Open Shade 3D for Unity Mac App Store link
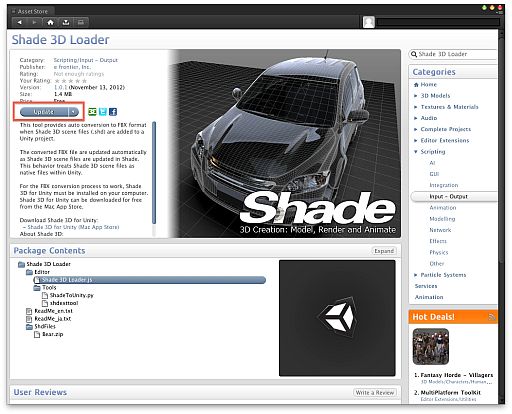 (x=73, y=227)
